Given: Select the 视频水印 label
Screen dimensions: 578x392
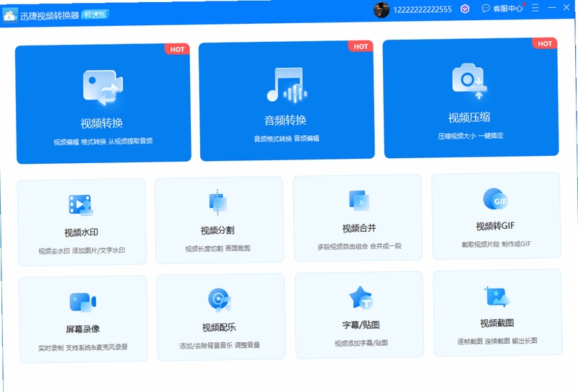Looking at the screenshot, I should 81,232.
